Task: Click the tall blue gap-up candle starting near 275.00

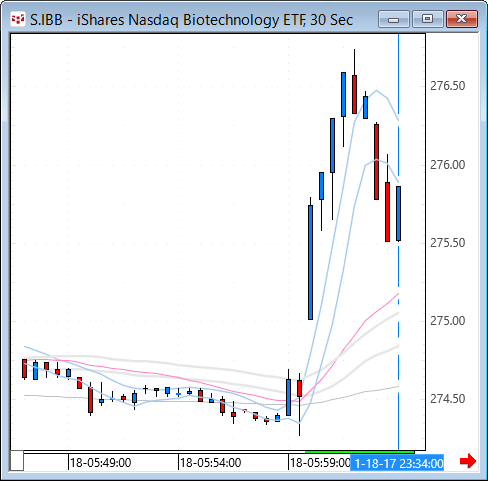Action: [x=310, y=262]
